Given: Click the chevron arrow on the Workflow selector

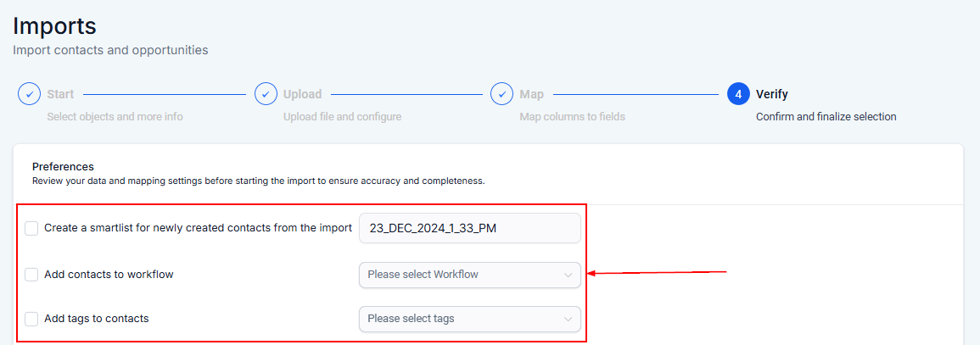Looking at the screenshot, I should point(568,275).
